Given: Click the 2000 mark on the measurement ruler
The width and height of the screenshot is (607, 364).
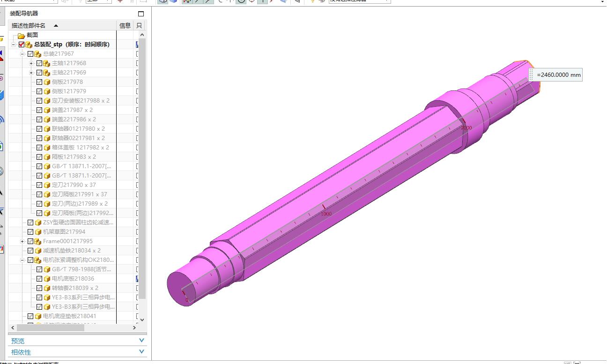Looking at the screenshot, I should [466, 127].
